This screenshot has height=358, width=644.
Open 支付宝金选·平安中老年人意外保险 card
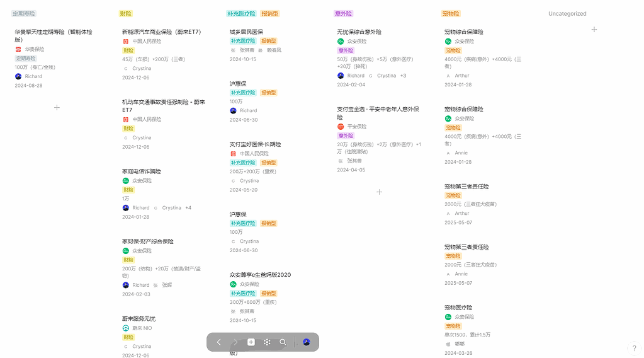(x=378, y=113)
